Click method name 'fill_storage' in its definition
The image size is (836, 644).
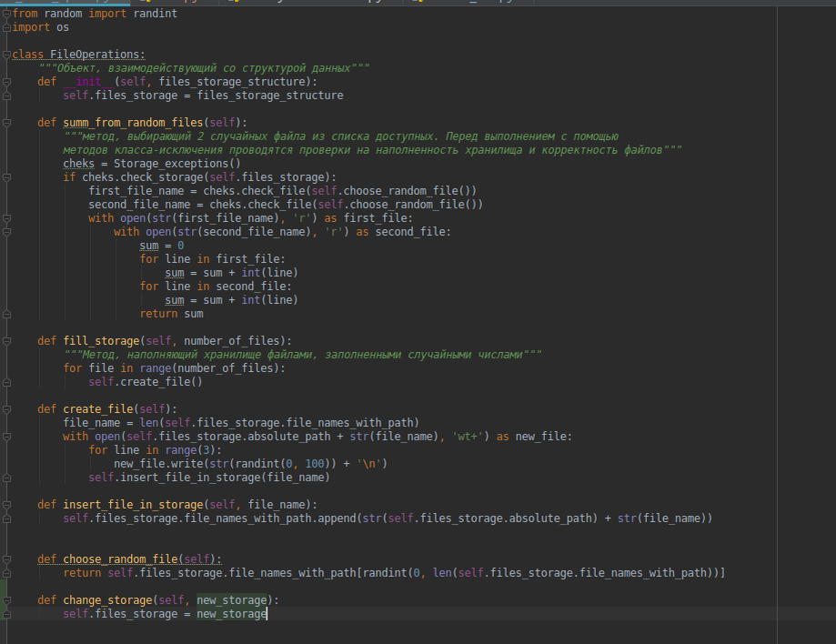(x=101, y=341)
